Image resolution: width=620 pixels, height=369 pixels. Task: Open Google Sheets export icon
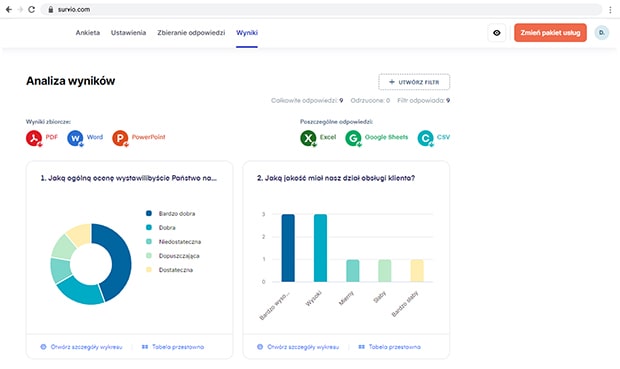tap(353, 138)
